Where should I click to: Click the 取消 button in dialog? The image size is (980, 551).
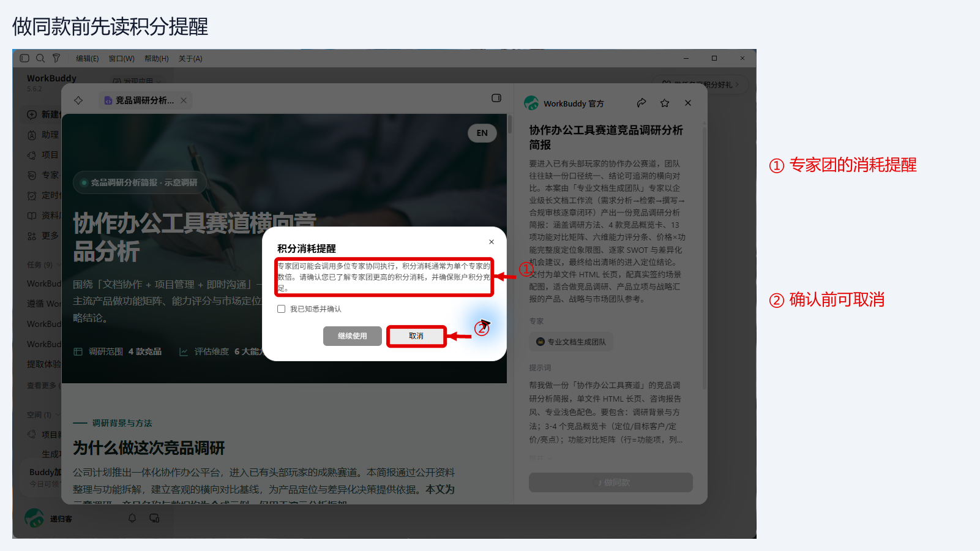click(416, 336)
